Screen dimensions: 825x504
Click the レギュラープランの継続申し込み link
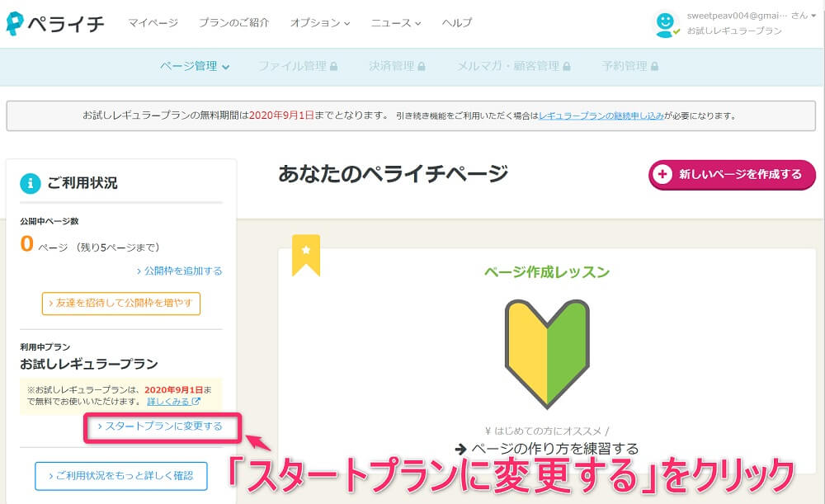pos(601,115)
